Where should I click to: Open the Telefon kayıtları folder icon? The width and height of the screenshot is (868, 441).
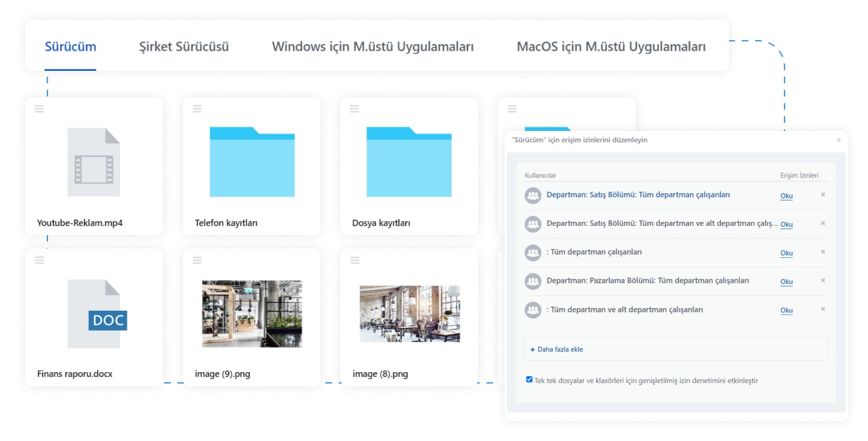tap(252, 162)
